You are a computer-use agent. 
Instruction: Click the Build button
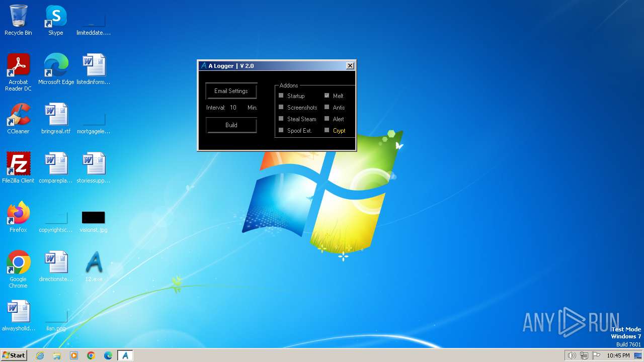click(231, 125)
